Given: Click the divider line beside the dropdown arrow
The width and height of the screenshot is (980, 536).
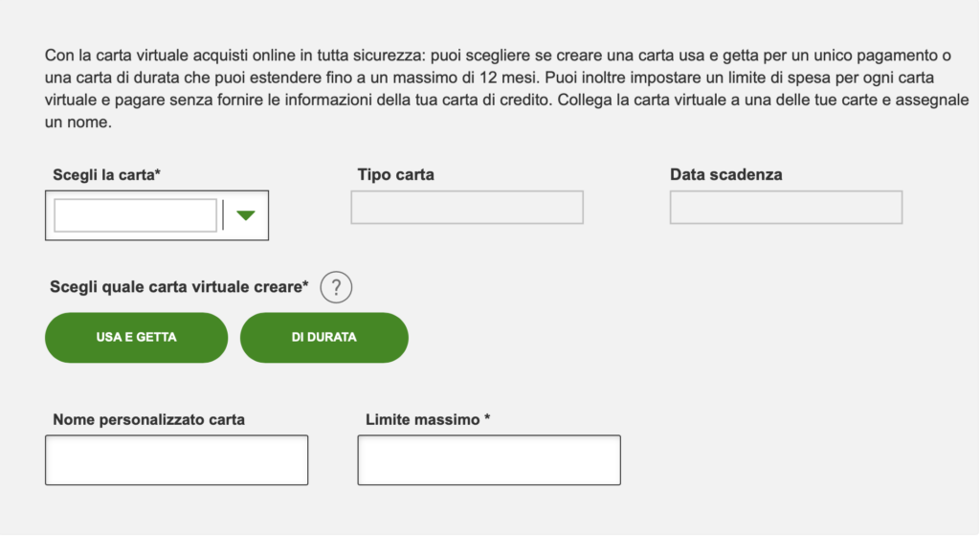Looking at the screenshot, I should coord(223,215).
